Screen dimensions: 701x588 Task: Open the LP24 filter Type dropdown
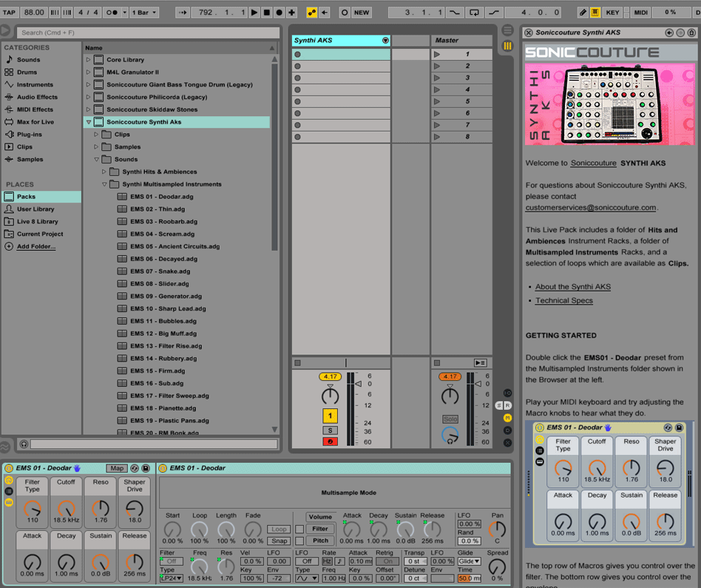coord(172,578)
